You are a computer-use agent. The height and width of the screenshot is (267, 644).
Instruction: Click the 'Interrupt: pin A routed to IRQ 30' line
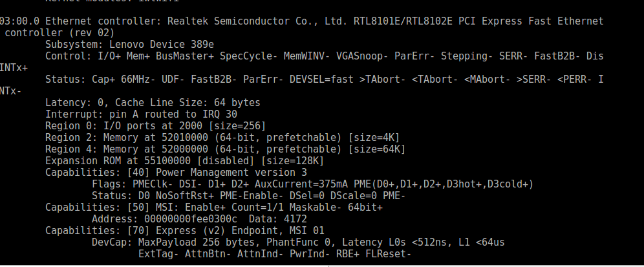click(132, 114)
